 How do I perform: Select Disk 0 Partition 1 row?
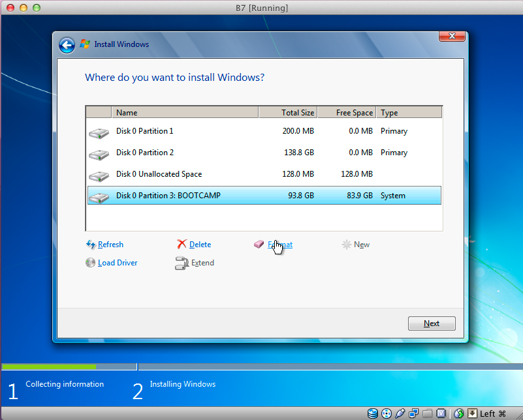point(264,131)
